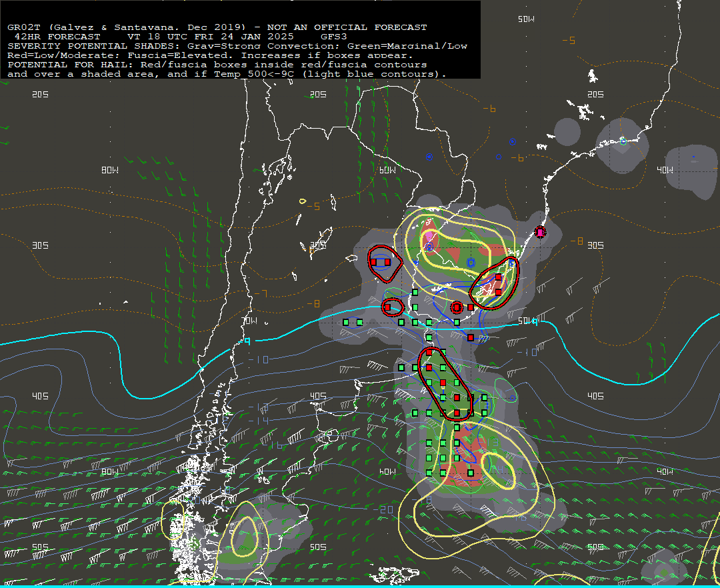Click the 'GFS3' model label in the header
Image resolution: width=720 pixels, height=588 pixels.
coord(334,37)
